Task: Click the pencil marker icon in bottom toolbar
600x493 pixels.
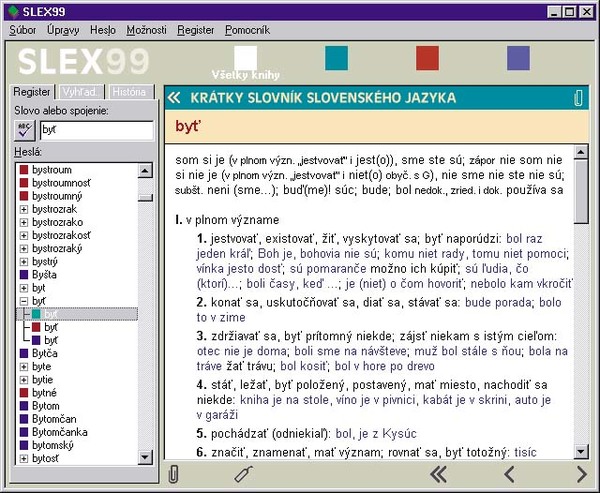Action: (x=244, y=474)
